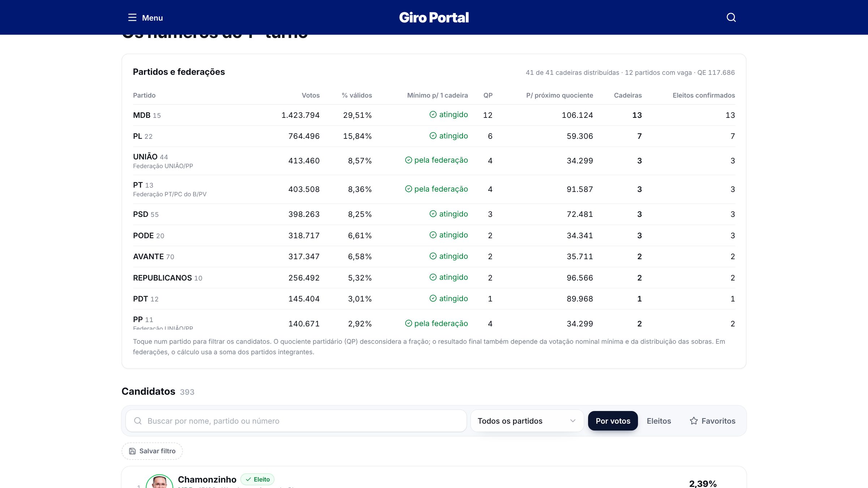This screenshot has width=868, height=488.
Task: Click MDB votes value 1.423.794
Action: (x=300, y=115)
